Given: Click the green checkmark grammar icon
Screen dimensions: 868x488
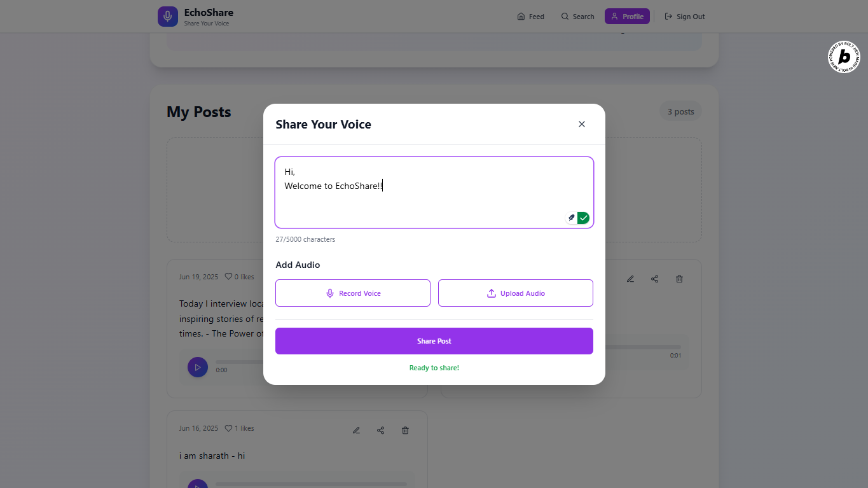Looking at the screenshot, I should pyautogui.click(x=584, y=218).
